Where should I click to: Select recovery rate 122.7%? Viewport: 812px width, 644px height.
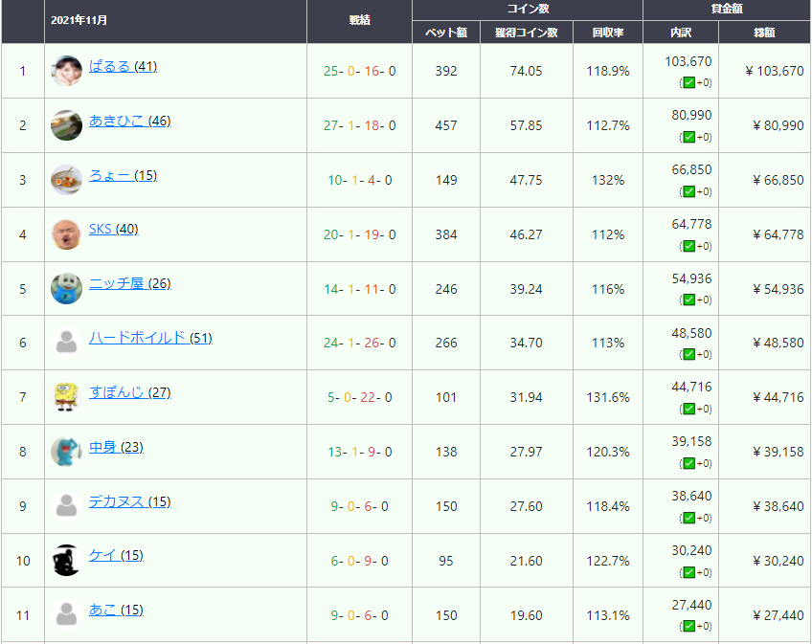pos(608,561)
